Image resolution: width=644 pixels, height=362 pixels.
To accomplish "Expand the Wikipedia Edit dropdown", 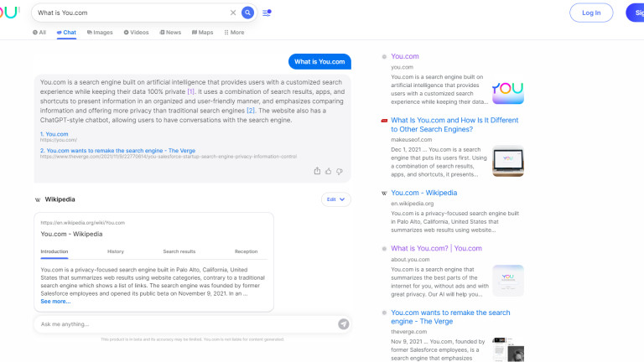I will pyautogui.click(x=335, y=199).
